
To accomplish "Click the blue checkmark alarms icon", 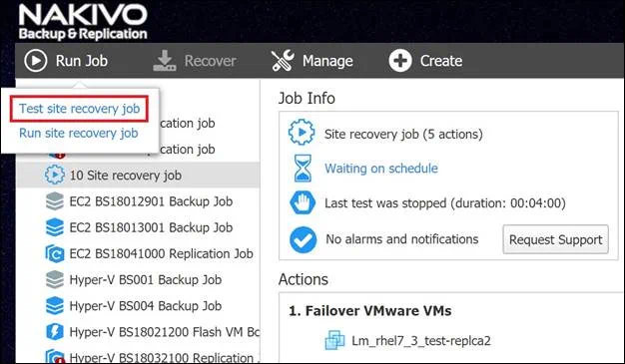I will click(x=303, y=239).
